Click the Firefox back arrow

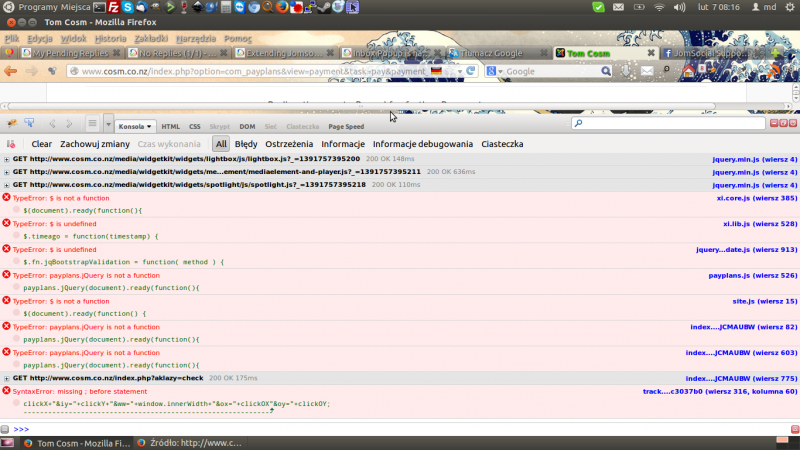[11, 71]
